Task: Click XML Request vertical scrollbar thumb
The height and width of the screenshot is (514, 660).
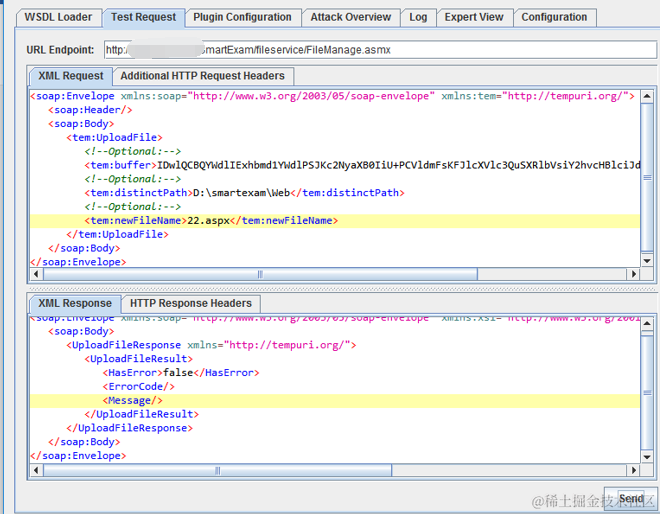Action: tap(647, 177)
